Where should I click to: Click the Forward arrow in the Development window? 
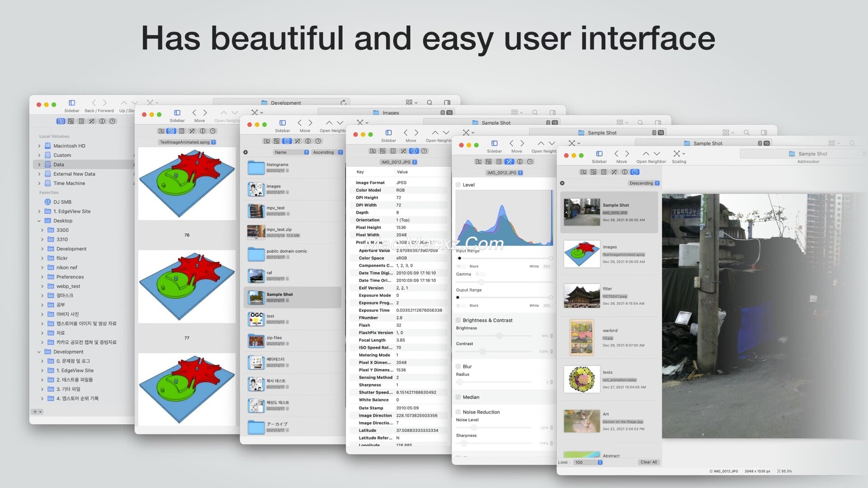(105, 103)
